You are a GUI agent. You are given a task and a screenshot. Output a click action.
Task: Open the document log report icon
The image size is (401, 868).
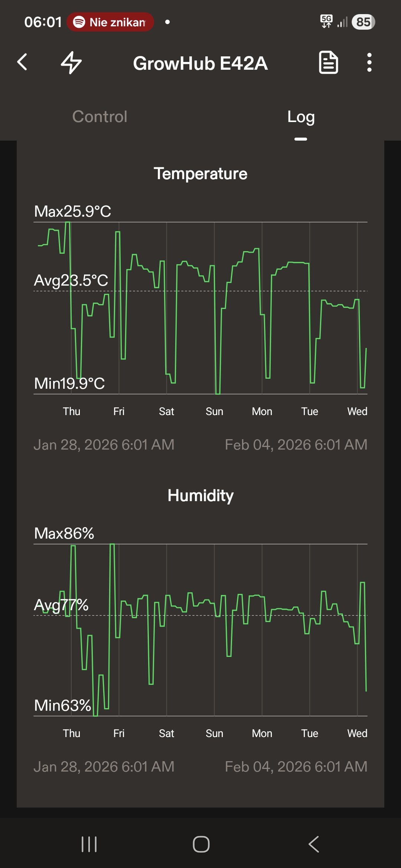329,62
